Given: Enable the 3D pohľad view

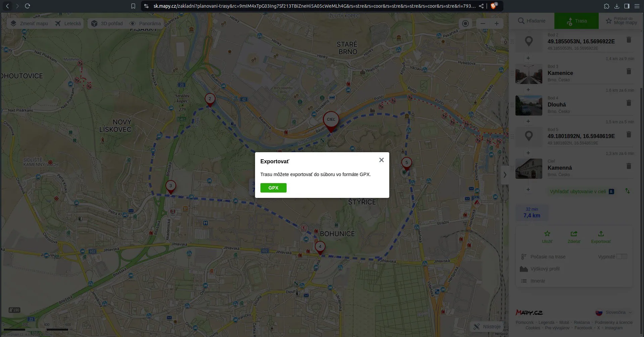Looking at the screenshot, I should pos(107,24).
